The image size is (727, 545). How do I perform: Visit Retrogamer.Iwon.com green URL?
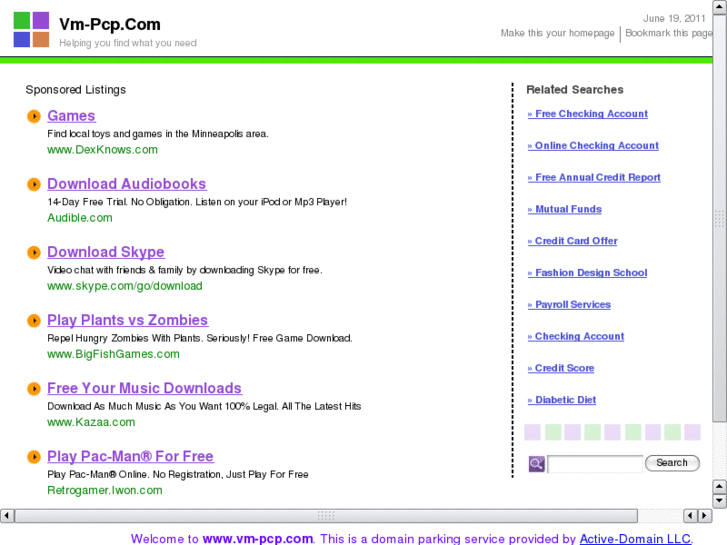point(105,490)
